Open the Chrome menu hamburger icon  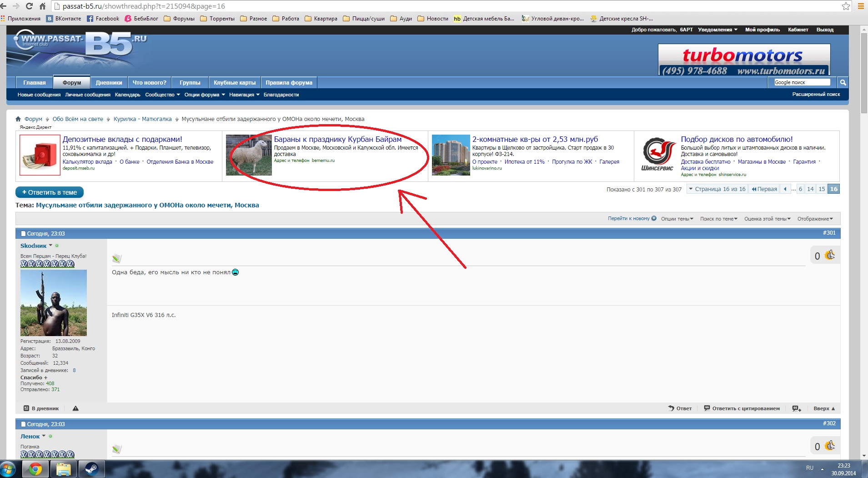[861, 6]
